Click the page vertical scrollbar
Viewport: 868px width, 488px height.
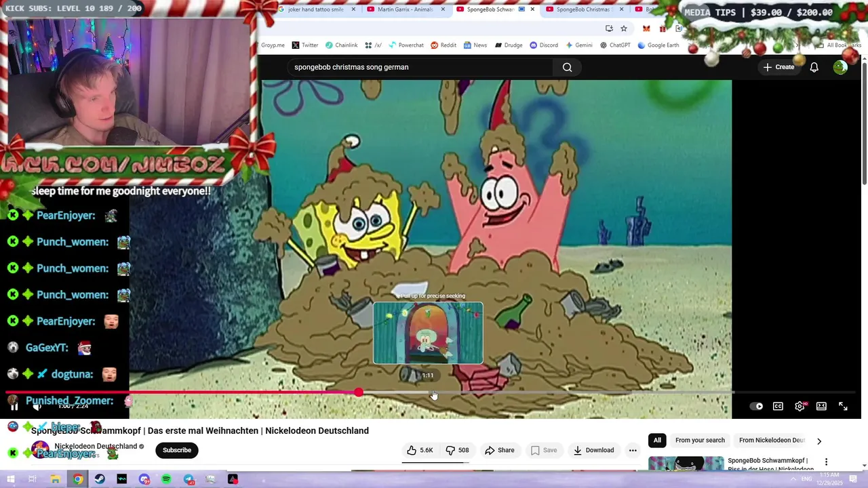pos(864,122)
